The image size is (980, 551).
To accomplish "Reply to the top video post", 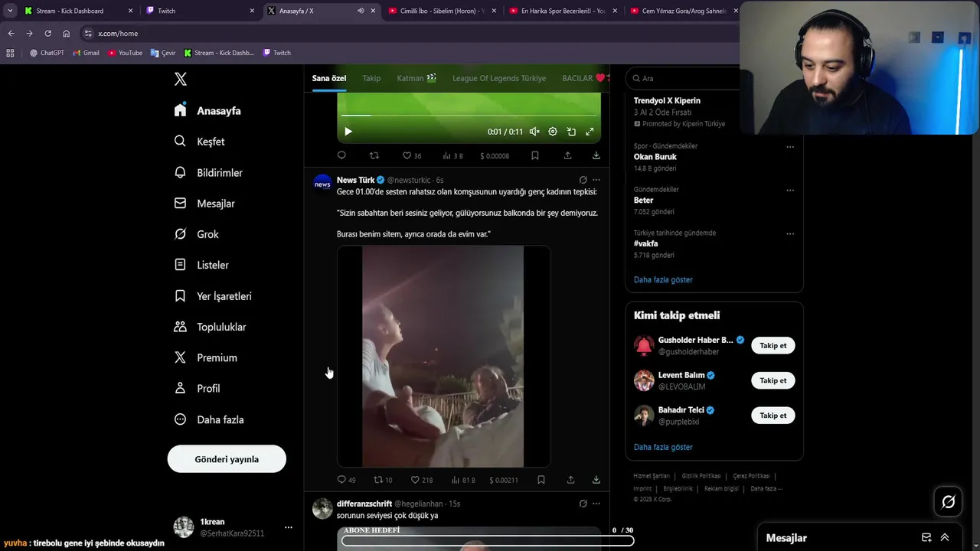I will click(341, 155).
